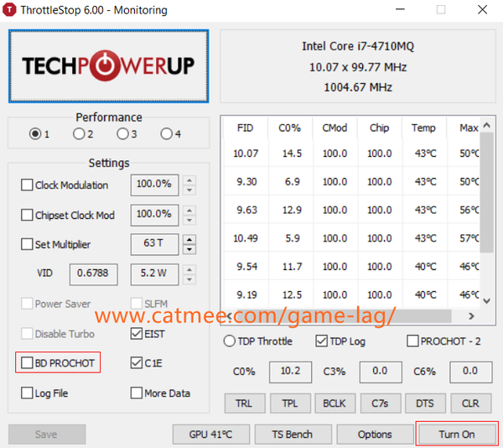This screenshot has height=448, width=503.
Task: Click the Chipset Clock Mod up spinner arrow
Action: point(189,211)
